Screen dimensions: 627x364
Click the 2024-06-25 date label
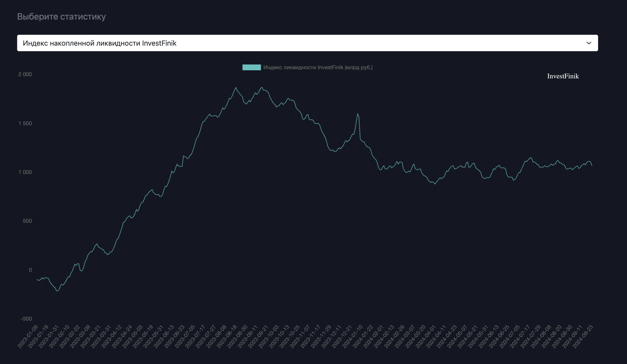click(x=499, y=337)
